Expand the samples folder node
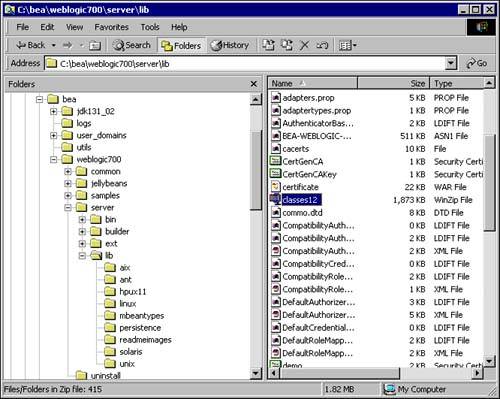This screenshot has width=500, height=399. (68, 196)
